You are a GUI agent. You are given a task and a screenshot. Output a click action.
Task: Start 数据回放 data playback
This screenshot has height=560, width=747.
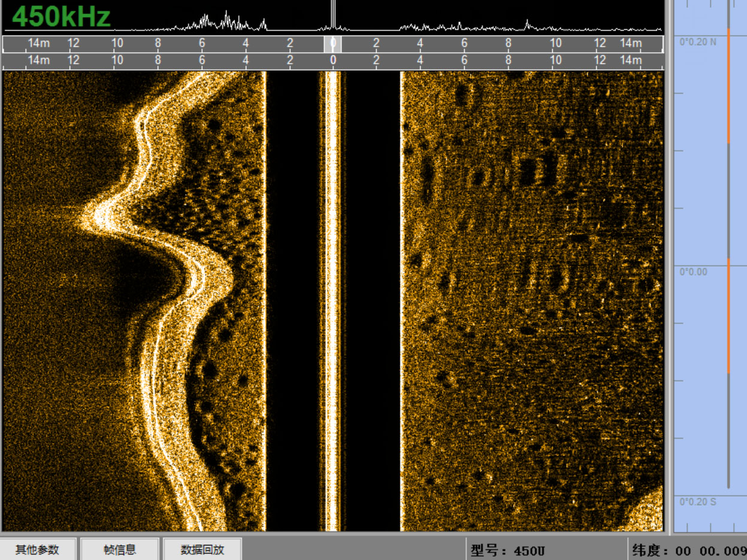pos(202,549)
